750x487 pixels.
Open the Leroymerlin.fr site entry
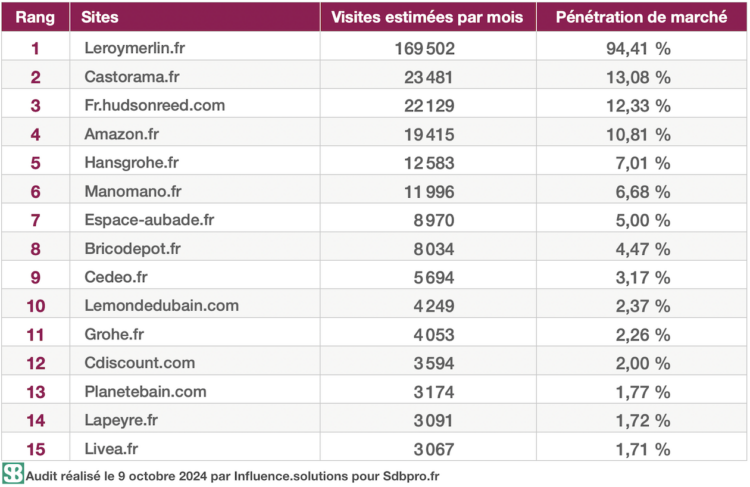pos(134,47)
